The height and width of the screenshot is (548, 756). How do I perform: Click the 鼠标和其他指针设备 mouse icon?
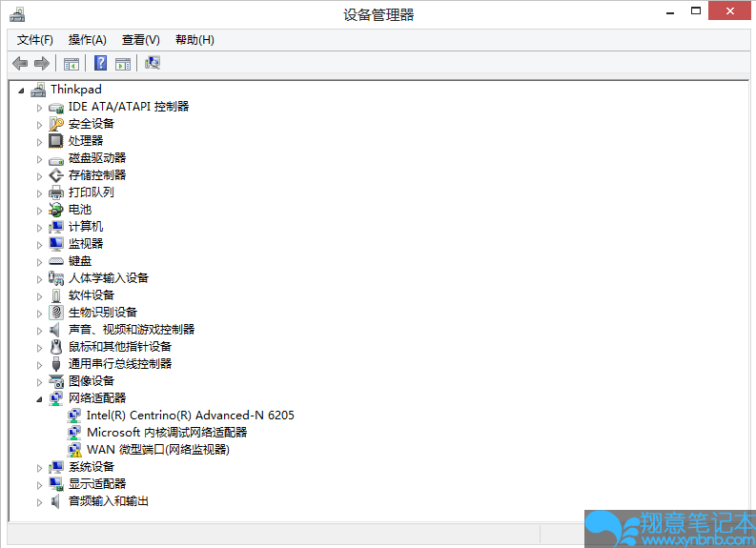[56, 347]
